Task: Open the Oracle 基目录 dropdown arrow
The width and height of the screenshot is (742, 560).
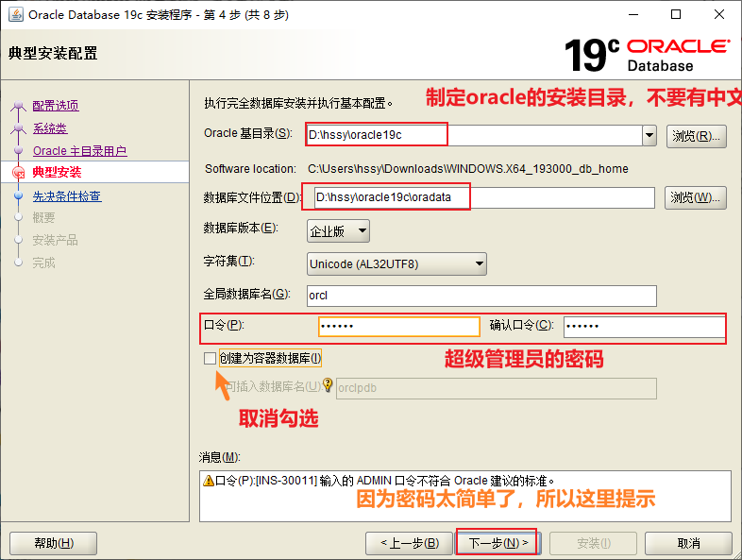Action: [x=649, y=136]
